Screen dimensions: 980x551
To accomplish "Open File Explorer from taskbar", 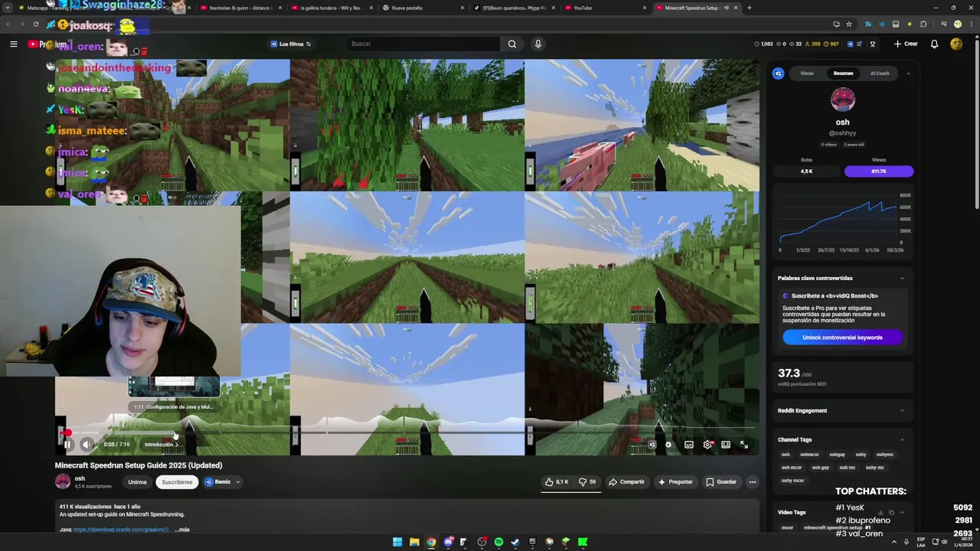I will 414,542.
